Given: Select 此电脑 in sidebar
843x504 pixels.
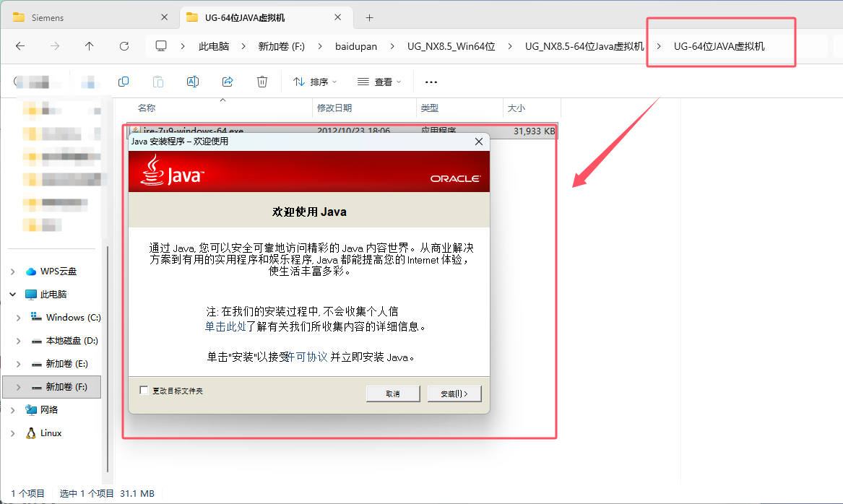Looking at the screenshot, I should (x=46, y=295).
